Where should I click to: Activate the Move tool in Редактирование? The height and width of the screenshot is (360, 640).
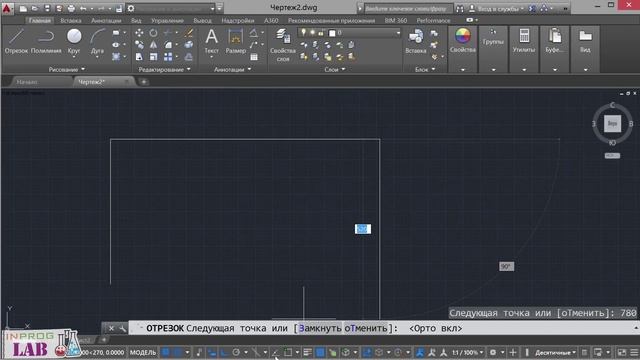tap(139, 33)
